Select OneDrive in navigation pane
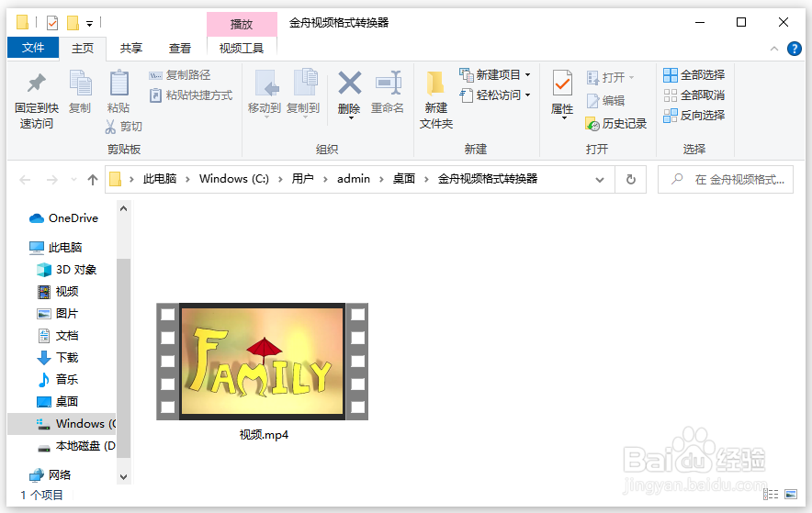This screenshot has width=812, height=513. [x=63, y=218]
